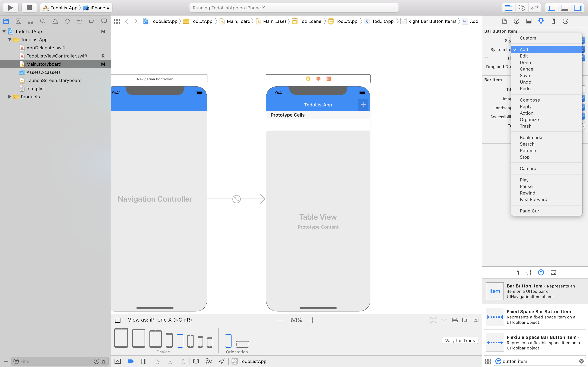Select Page Curl in the System Item menu
The image size is (588, 367).
(530, 211)
